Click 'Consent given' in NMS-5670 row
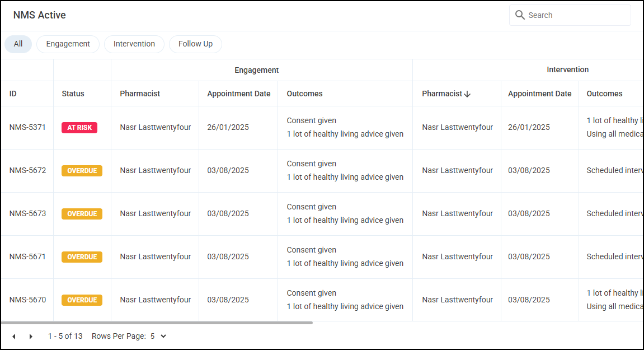 tap(311, 293)
